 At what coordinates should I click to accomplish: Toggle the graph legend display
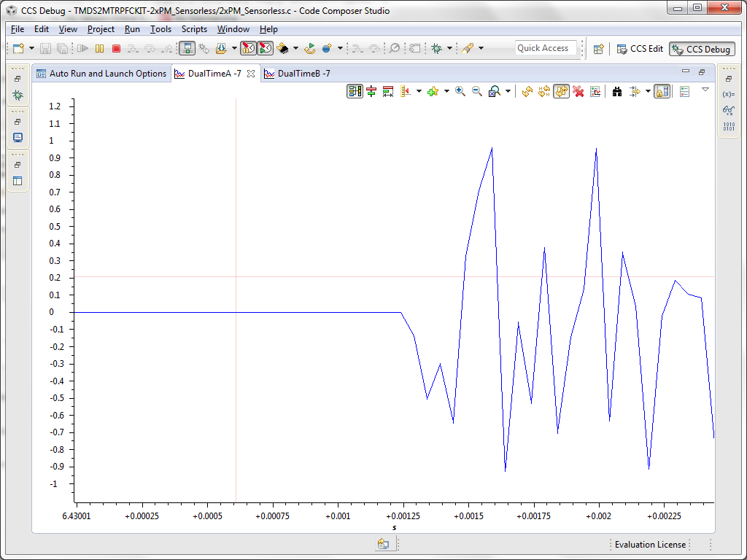[684, 91]
